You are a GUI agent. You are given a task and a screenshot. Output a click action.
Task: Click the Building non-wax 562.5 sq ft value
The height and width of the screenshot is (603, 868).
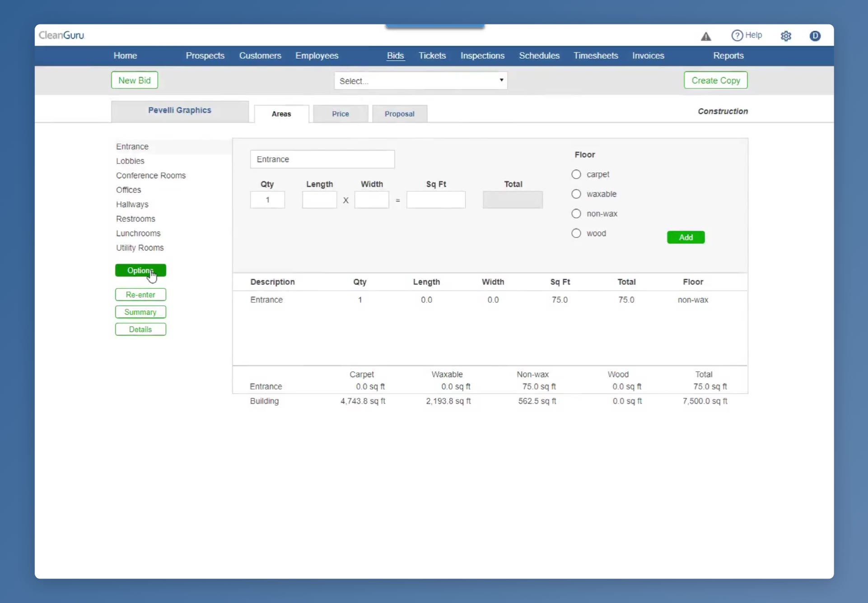click(537, 401)
